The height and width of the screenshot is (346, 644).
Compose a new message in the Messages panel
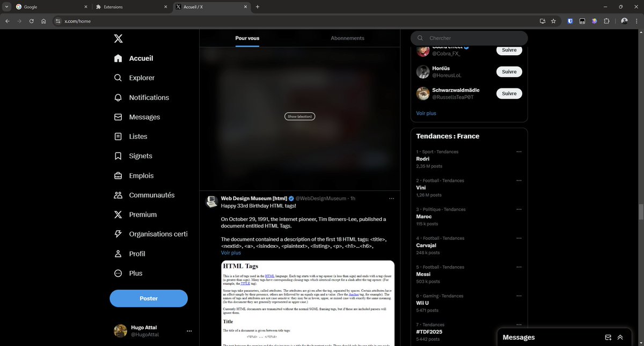pos(608,337)
